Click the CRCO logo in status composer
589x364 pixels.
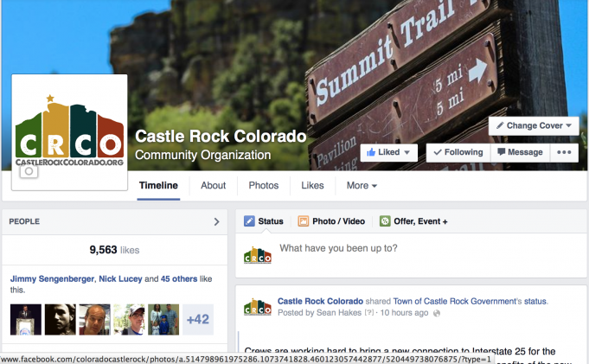point(258,255)
